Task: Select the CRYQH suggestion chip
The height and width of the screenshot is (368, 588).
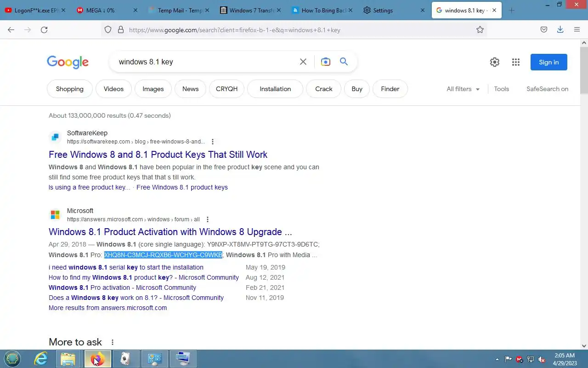Action: click(x=226, y=89)
